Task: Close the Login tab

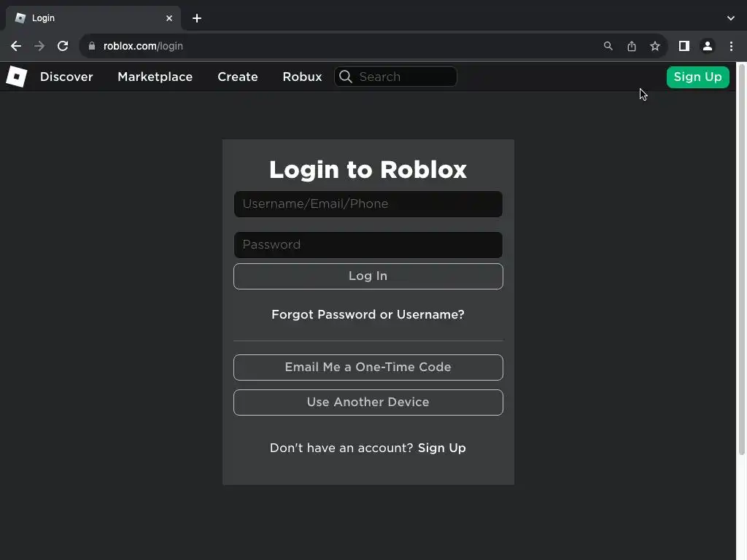Action: [x=169, y=18]
